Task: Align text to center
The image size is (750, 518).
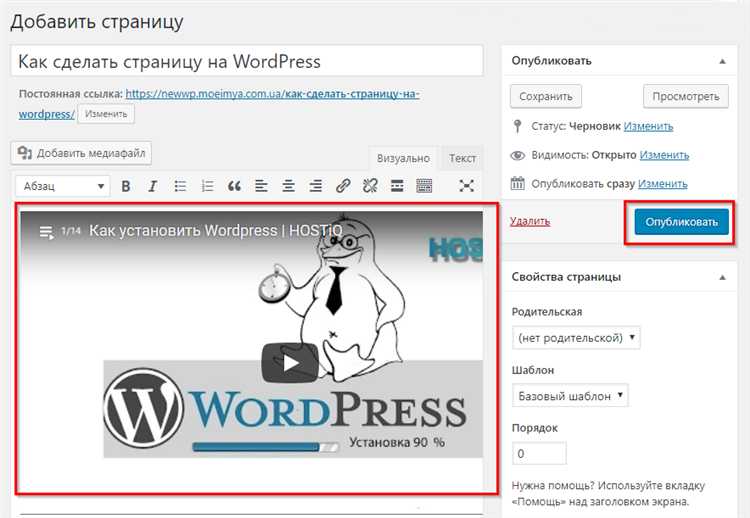Action: click(x=289, y=186)
